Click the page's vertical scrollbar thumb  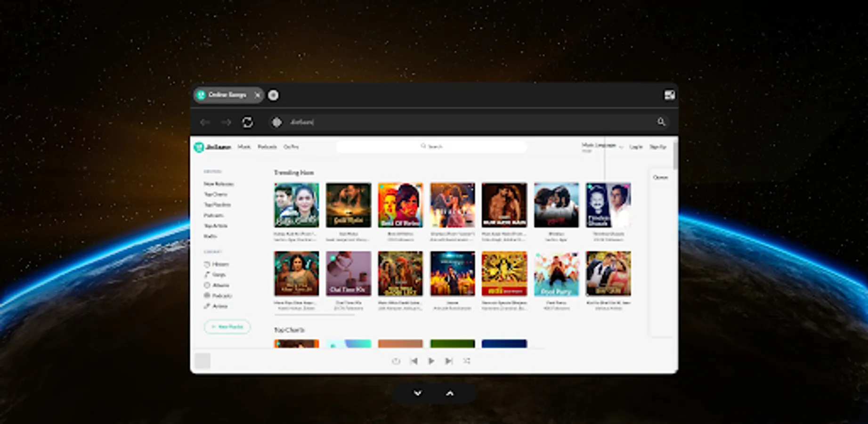[x=675, y=155]
